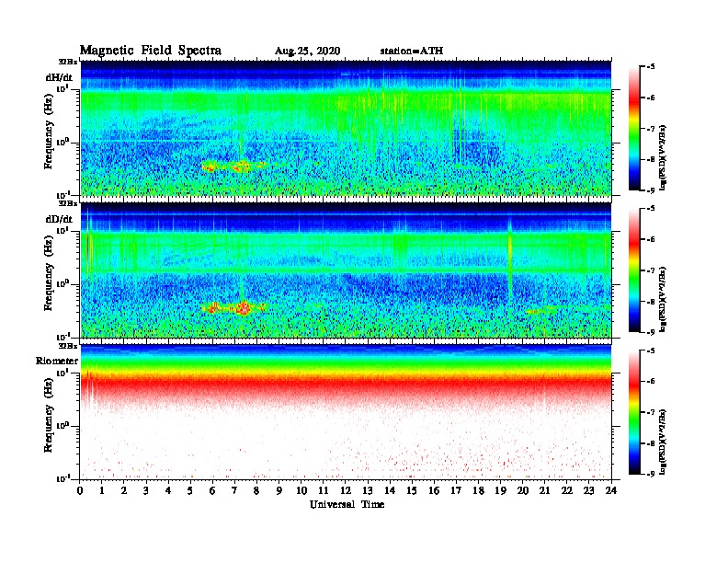Screen dimensions: 728x563
Task: Click the "-5" tick of dH/dt color scale
Action: tap(651, 67)
